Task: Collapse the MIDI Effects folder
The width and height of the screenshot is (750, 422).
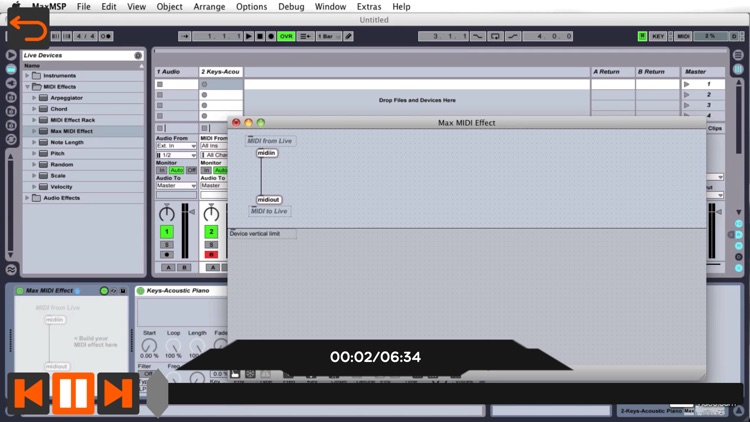Action: point(27,87)
